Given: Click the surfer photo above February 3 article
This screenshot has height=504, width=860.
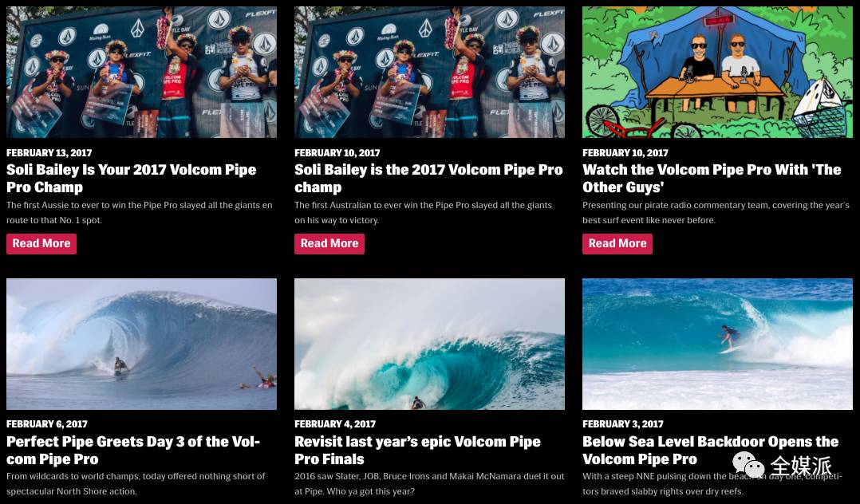Looking at the screenshot, I should click(717, 344).
